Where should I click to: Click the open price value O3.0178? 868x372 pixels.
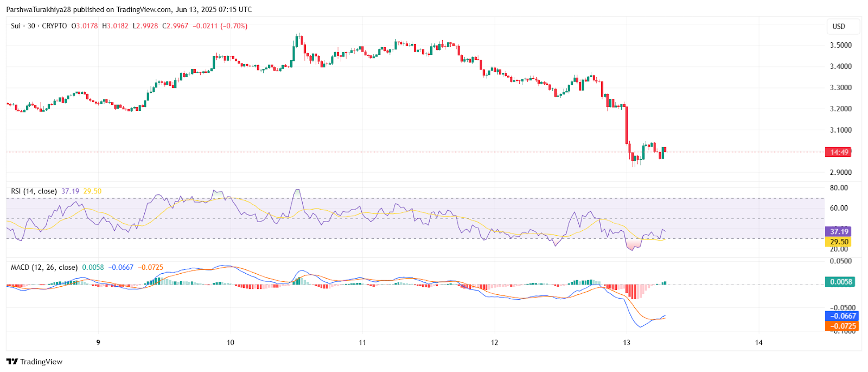point(85,26)
